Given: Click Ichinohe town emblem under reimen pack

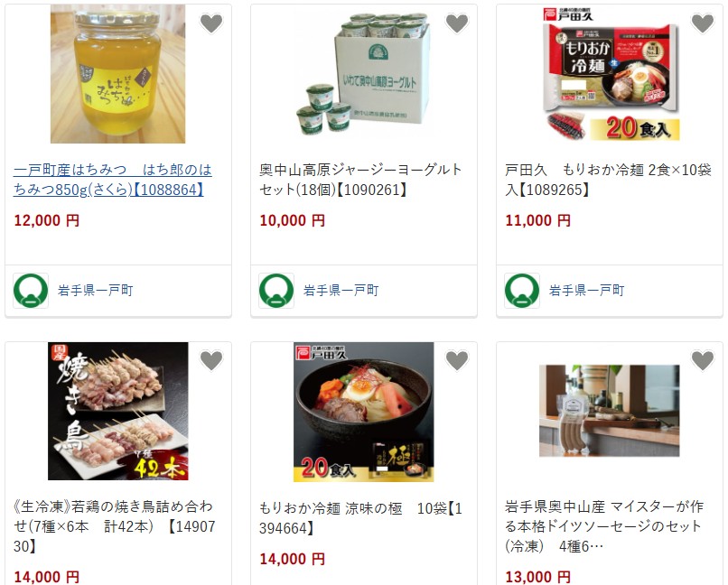Looking at the screenshot, I should click(522, 291).
